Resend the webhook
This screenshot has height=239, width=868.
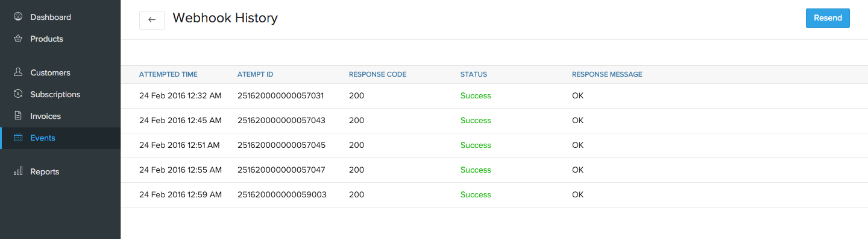tap(828, 18)
